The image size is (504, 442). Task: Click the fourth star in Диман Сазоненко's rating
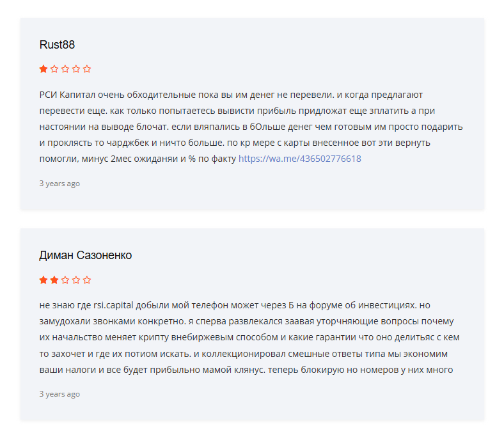76,280
